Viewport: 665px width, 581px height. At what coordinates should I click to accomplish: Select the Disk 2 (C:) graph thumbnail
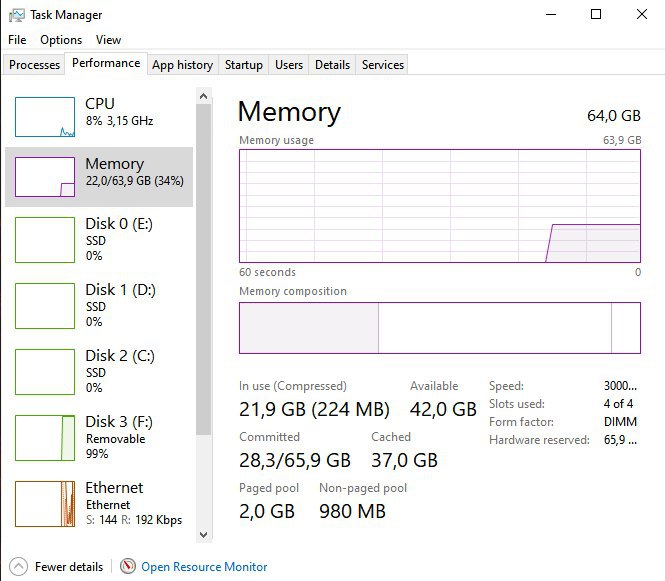pyautogui.click(x=45, y=372)
